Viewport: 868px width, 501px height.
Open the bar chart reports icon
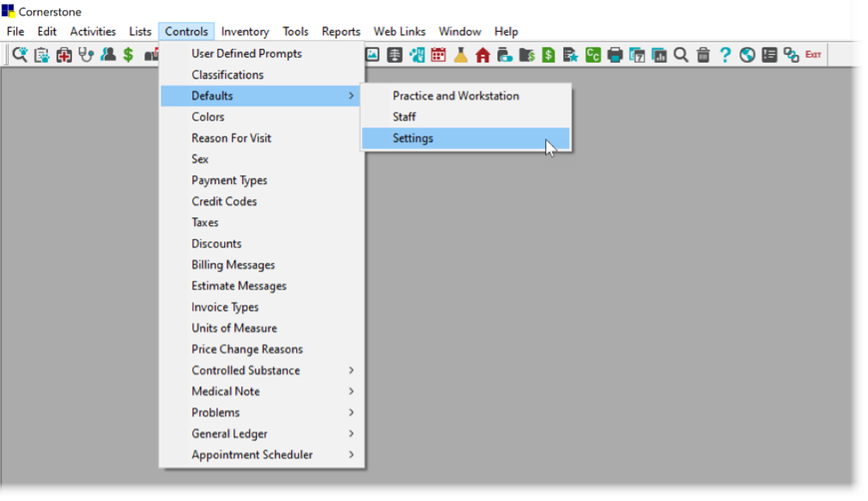click(660, 55)
